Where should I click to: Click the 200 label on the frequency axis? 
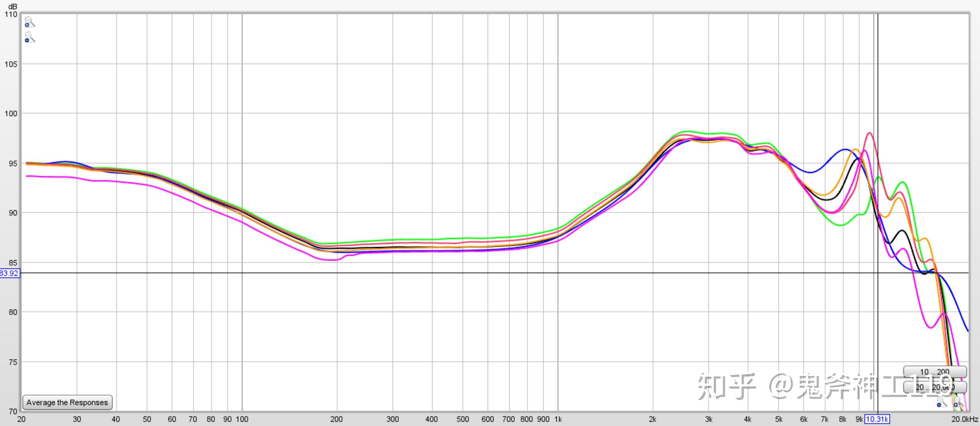tap(336, 419)
